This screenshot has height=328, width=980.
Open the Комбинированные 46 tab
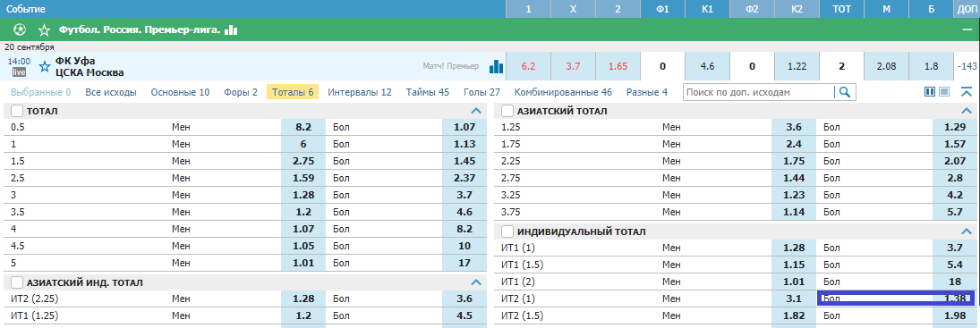tap(563, 92)
